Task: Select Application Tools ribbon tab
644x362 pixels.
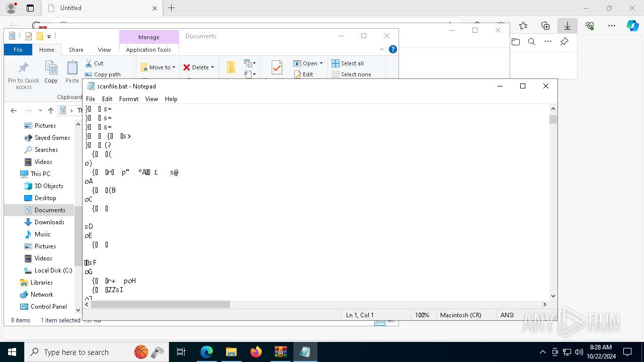Action: point(148,50)
